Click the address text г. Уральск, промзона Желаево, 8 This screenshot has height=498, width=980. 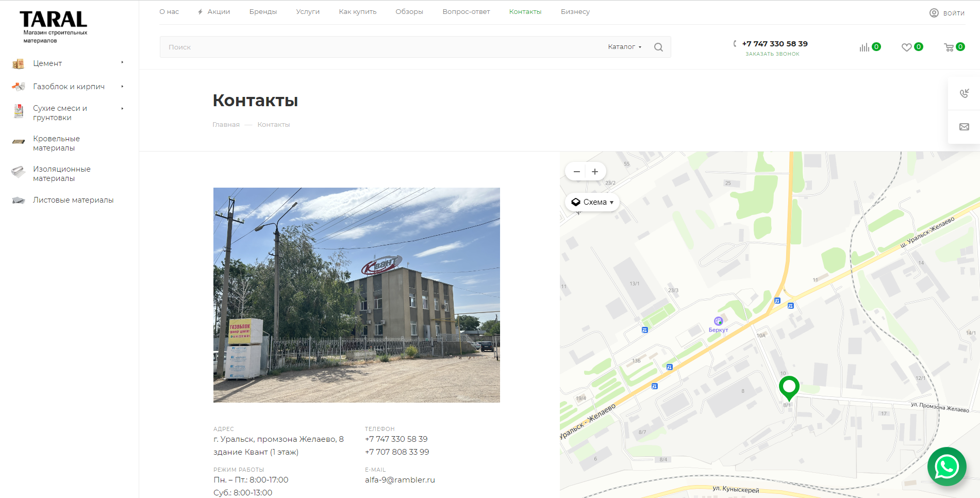278,439
